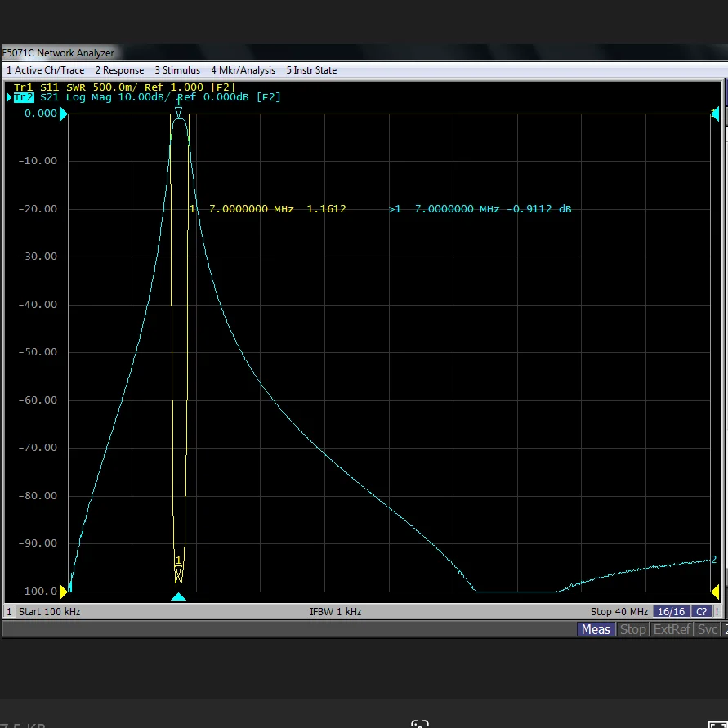Open the 4 Mkr/Analysis menu
The height and width of the screenshot is (728, 728).
pyautogui.click(x=243, y=70)
